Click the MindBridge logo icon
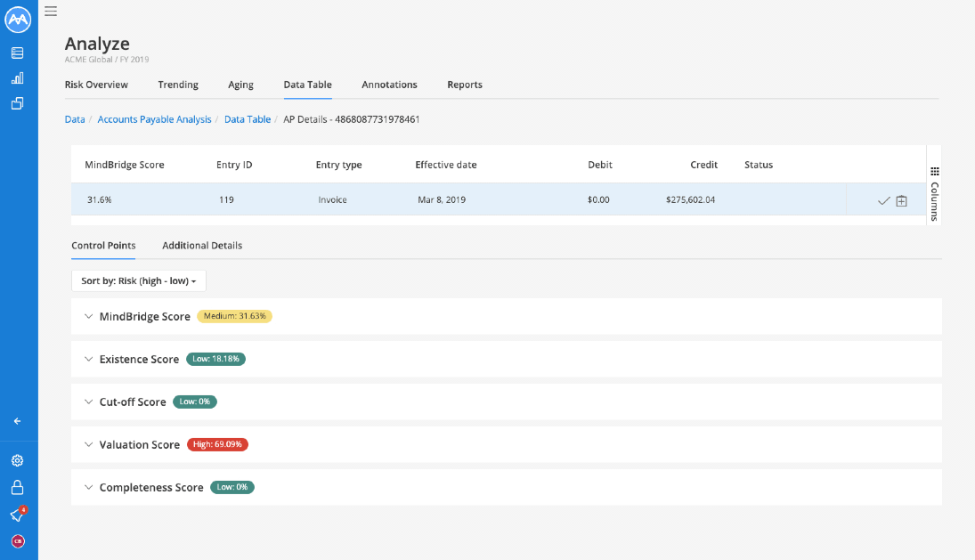The width and height of the screenshot is (975, 560). point(18,19)
